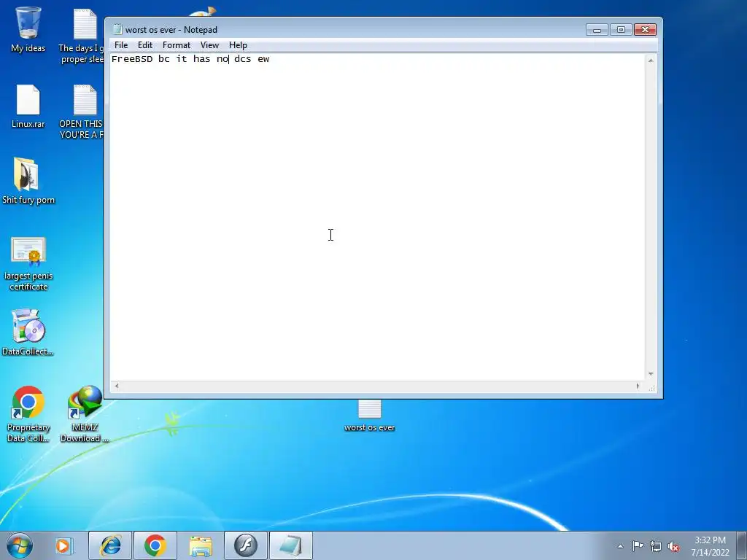Open the Action Center flag icon

(638, 545)
